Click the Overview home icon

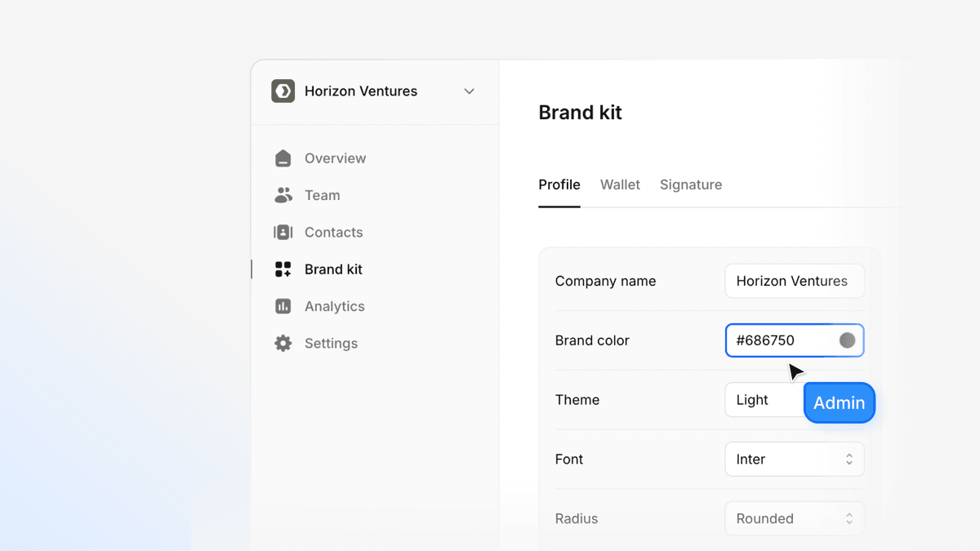click(x=283, y=158)
